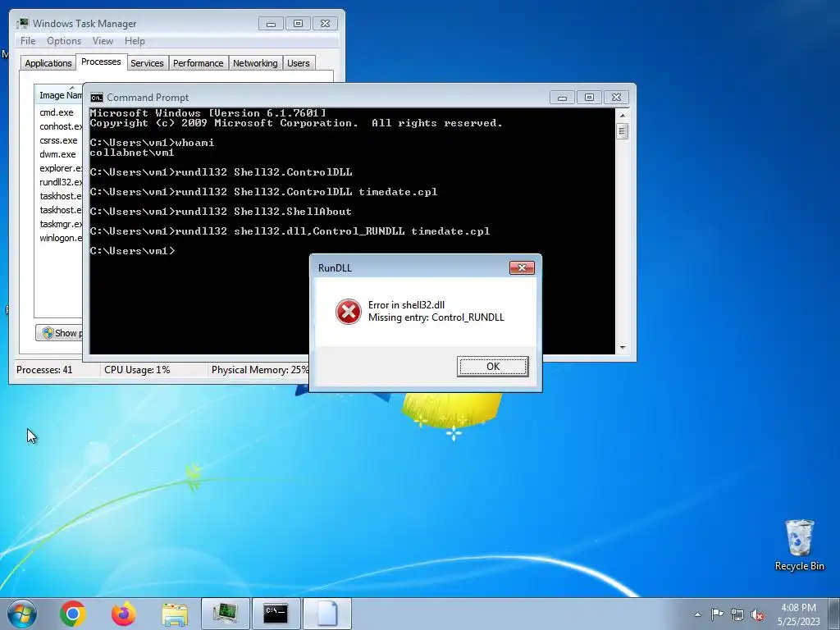
Task: Click Command Prompt scrollbar down arrow
Action: click(x=622, y=348)
